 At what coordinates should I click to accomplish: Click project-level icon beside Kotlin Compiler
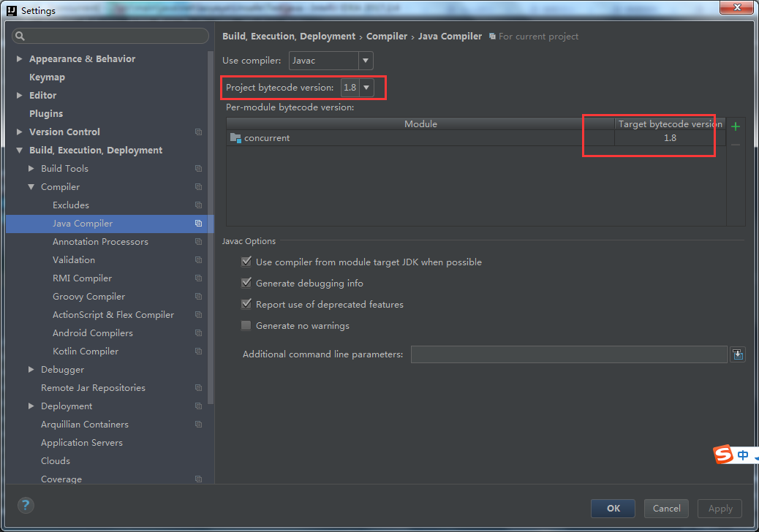[198, 351]
